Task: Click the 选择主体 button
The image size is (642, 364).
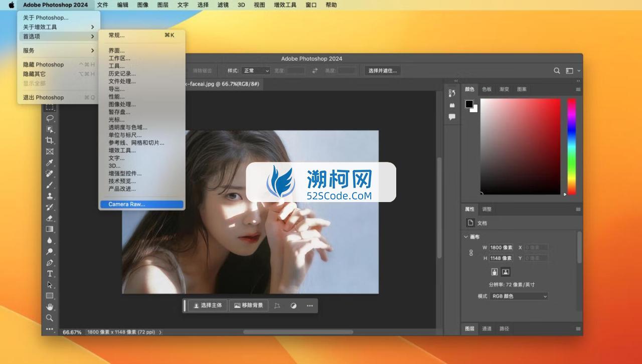Action: coord(208,305)
